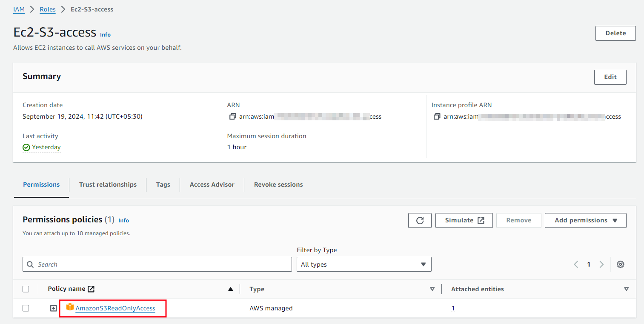Sort by Policy name ascending arrow
Screen dimensions: 644x324
click(231, 289)
